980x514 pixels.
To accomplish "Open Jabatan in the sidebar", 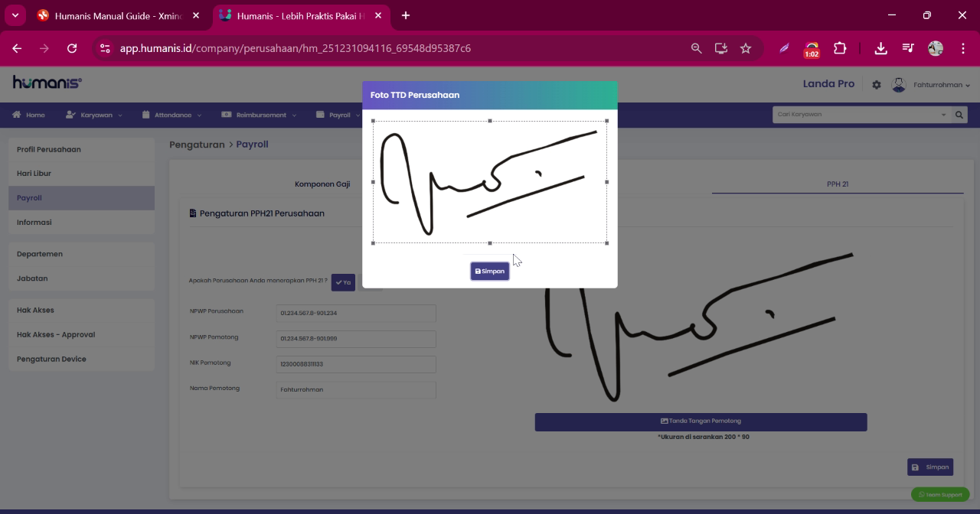I will click(81, 278).
